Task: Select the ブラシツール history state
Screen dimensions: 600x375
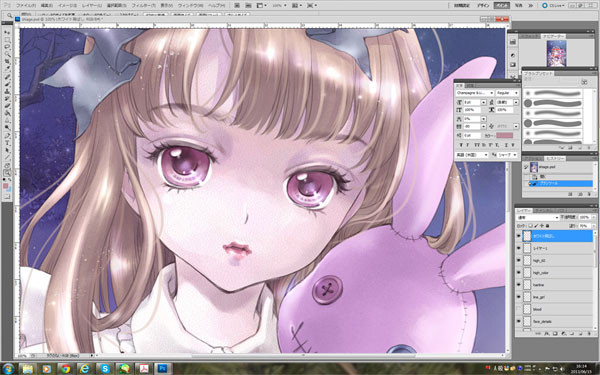Action: [561, 184]
